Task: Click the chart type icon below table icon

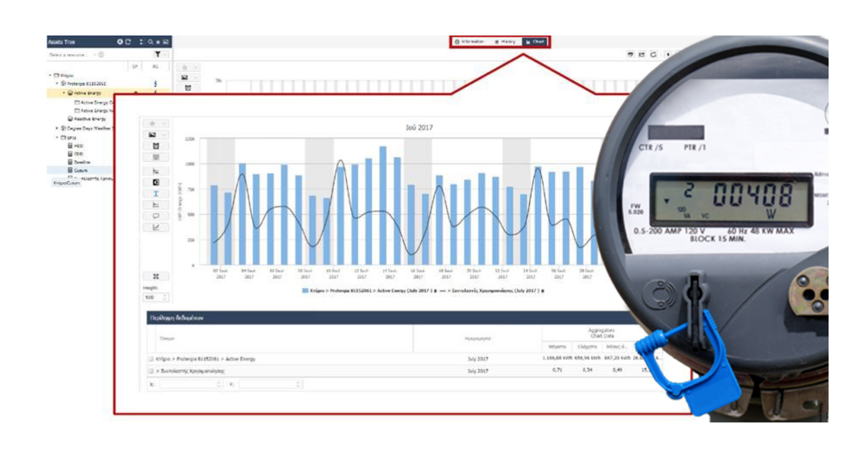Action: pos(156,171)
